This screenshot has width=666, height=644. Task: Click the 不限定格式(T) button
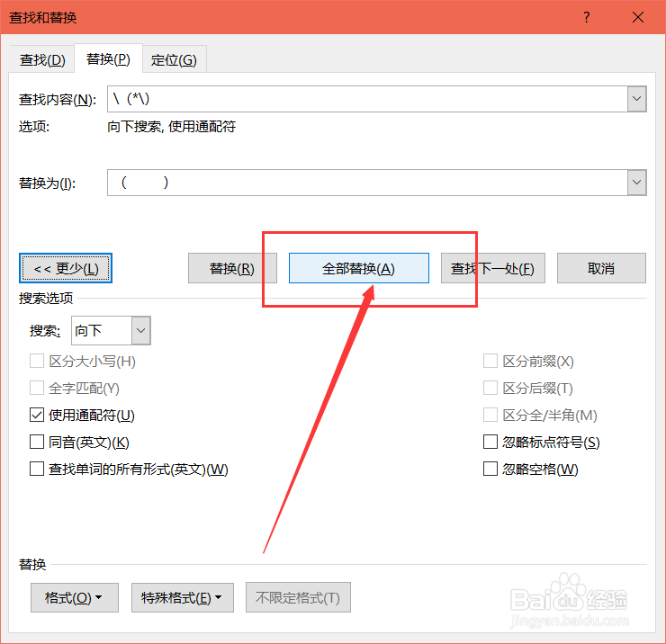click(x=298, y=598)
